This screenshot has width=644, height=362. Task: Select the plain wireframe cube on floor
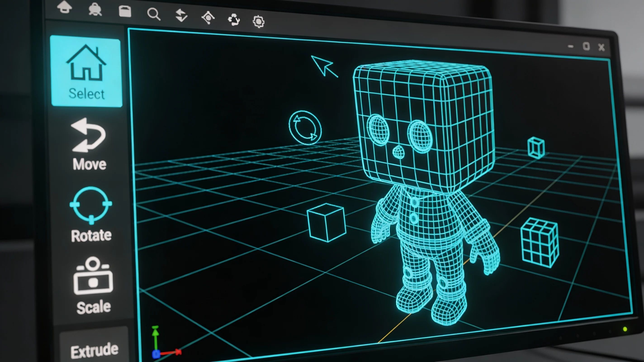[327, 222]
